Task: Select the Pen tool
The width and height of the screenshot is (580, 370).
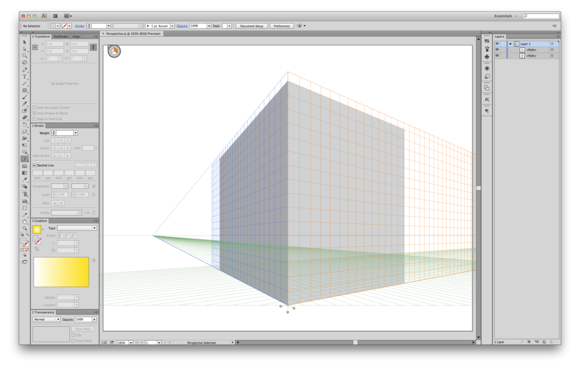Action: pos(25,70)
